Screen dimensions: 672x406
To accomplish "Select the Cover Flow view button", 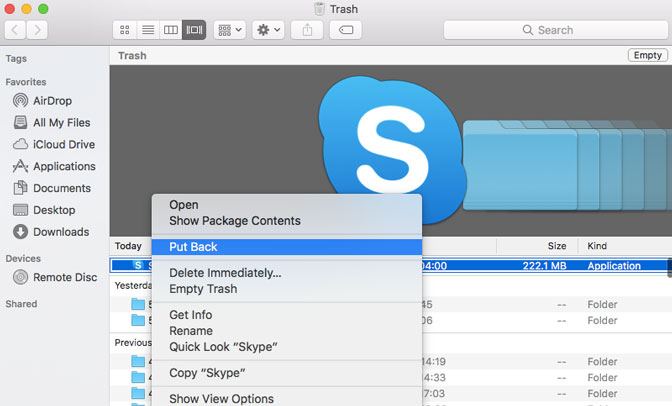I will 194,30.
